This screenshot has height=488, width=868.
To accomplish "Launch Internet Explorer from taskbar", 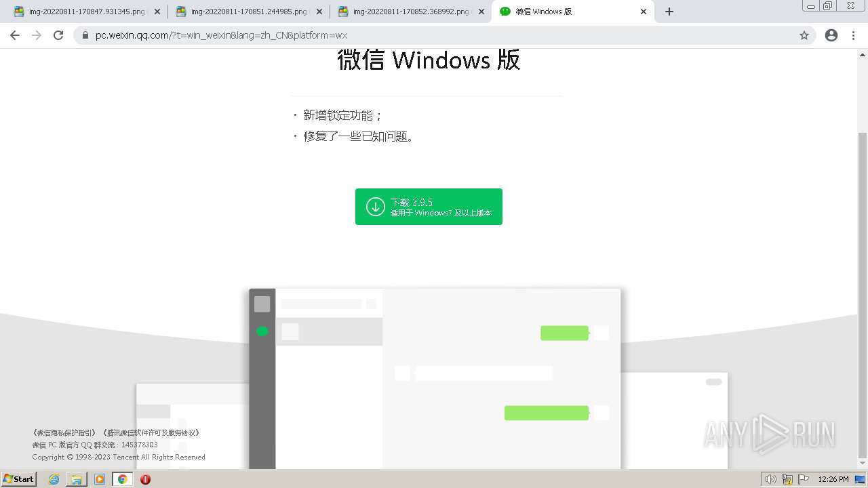I will pyautogui.click(x=54, y=479).
